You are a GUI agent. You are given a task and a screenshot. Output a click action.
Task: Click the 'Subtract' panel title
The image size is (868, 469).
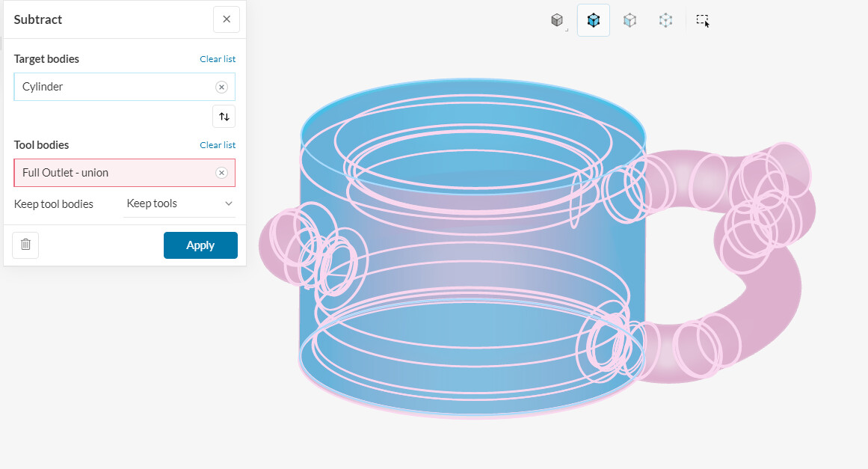[x=37, y=19]
